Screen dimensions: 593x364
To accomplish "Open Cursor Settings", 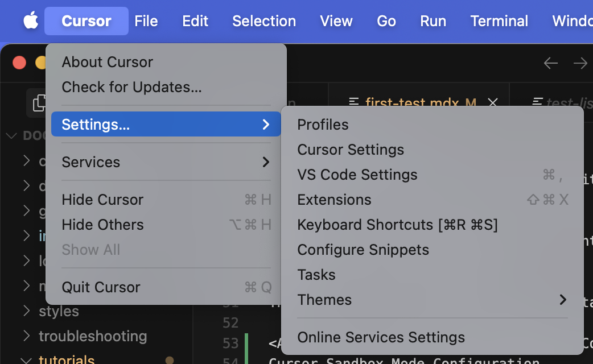I will tap(433, 150).
